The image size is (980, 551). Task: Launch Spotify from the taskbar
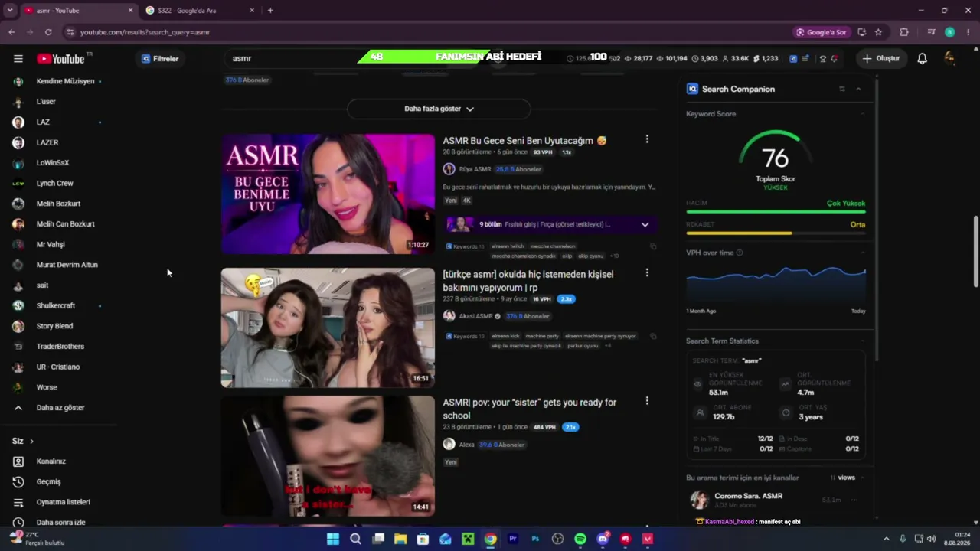coord(580,539)
